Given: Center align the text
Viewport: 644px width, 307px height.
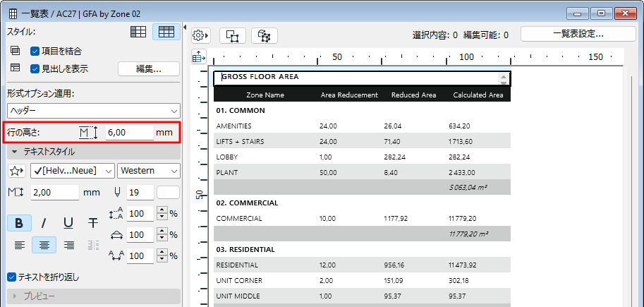Looking at the screenshot, I should pyautogui.click(x=44, y=245).
